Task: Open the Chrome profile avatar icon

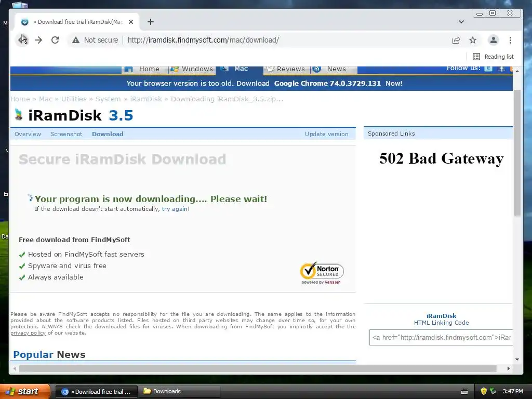Action: [x=494, y=40]
